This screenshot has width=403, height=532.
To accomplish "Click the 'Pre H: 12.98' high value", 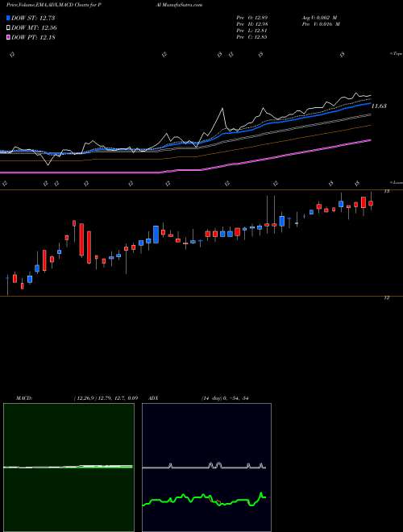I will pos(251,23).
